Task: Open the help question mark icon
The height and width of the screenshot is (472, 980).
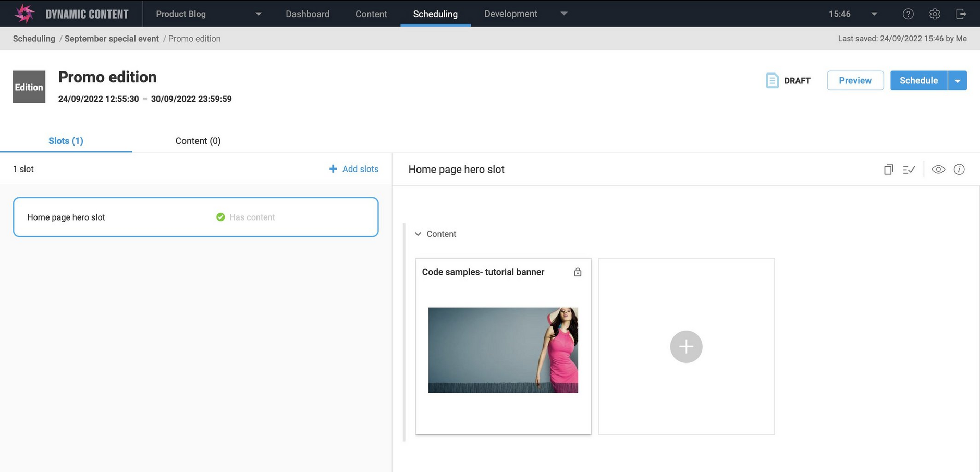Action: (x=908, y=14)
